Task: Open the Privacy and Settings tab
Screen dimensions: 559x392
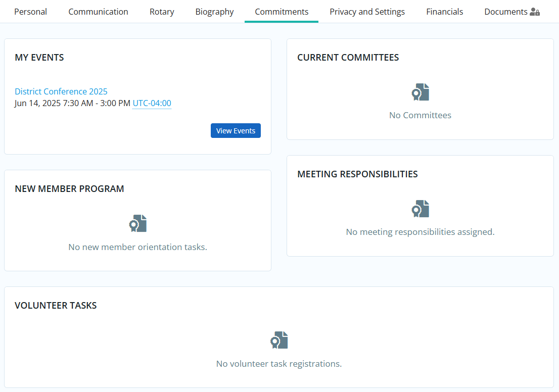Action: click(367, 12)
